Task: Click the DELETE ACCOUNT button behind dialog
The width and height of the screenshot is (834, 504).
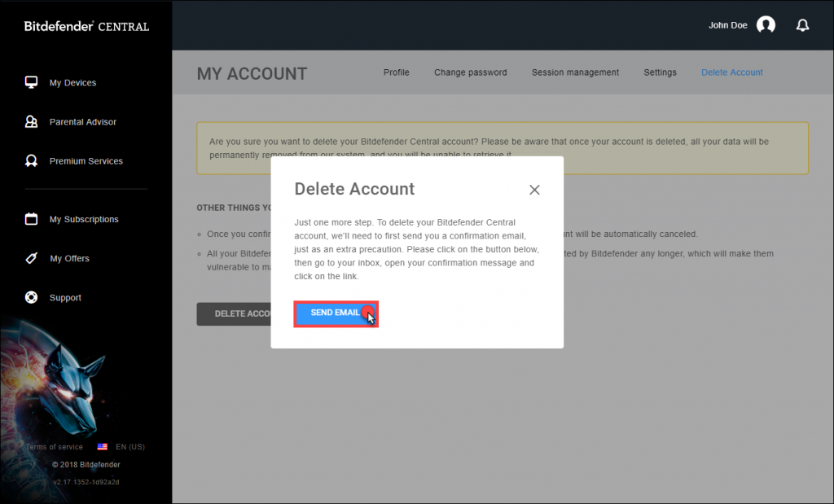Action: click(234, 313)
